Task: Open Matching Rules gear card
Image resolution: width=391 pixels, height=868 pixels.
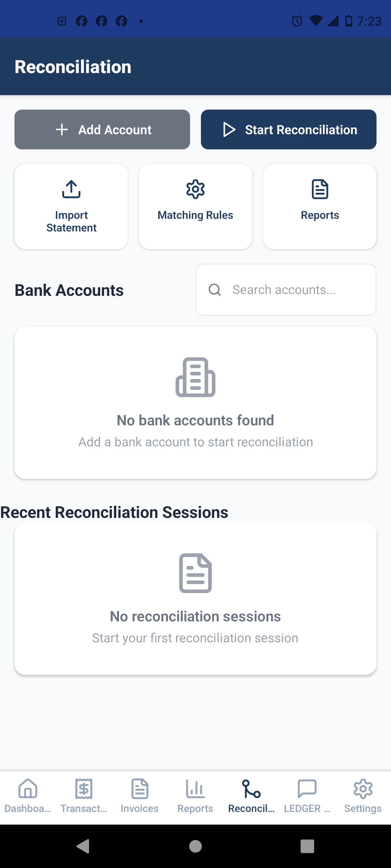Action: coord(195,207)
